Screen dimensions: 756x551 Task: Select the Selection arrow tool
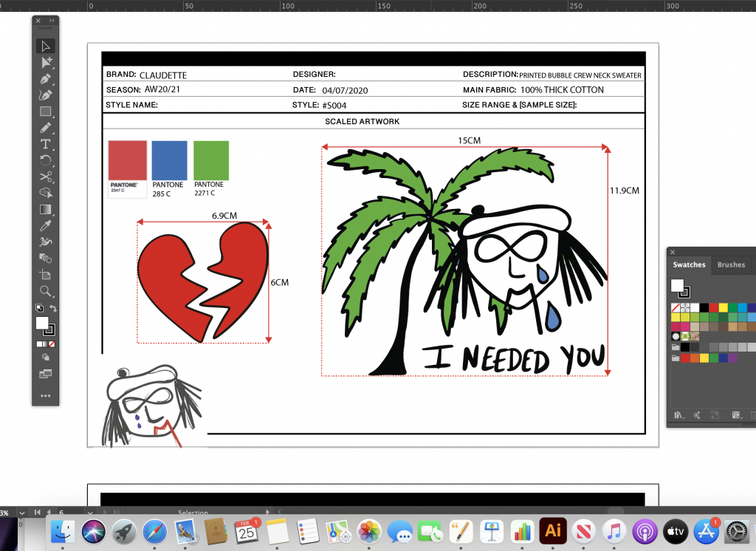click(45, 47)
